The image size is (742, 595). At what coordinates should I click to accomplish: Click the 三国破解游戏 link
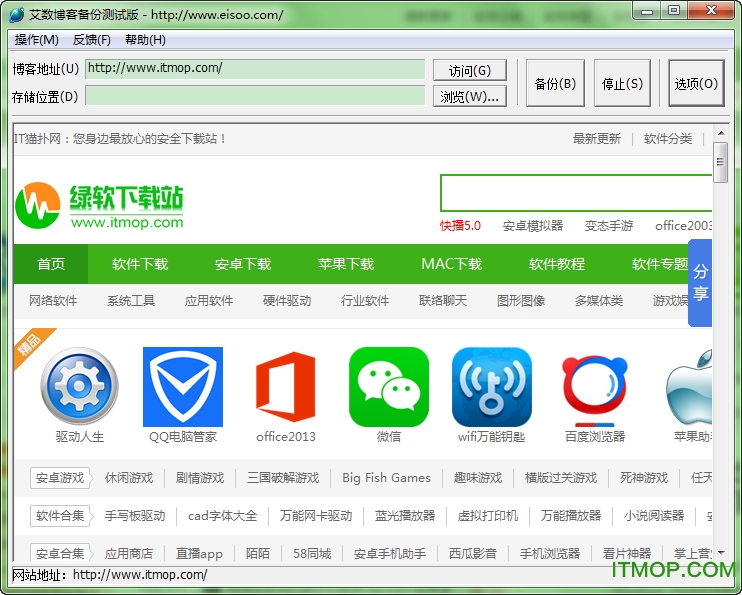point(283,478)
